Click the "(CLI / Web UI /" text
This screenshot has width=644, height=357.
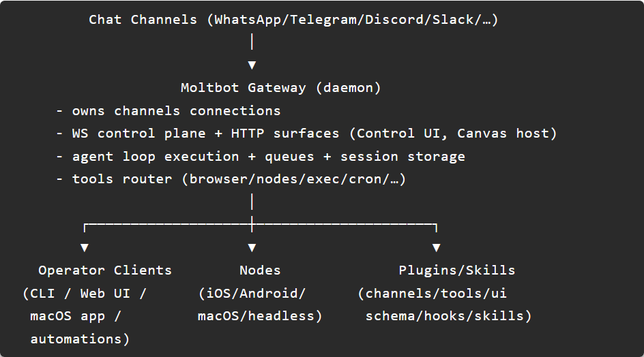coord(85,294)
